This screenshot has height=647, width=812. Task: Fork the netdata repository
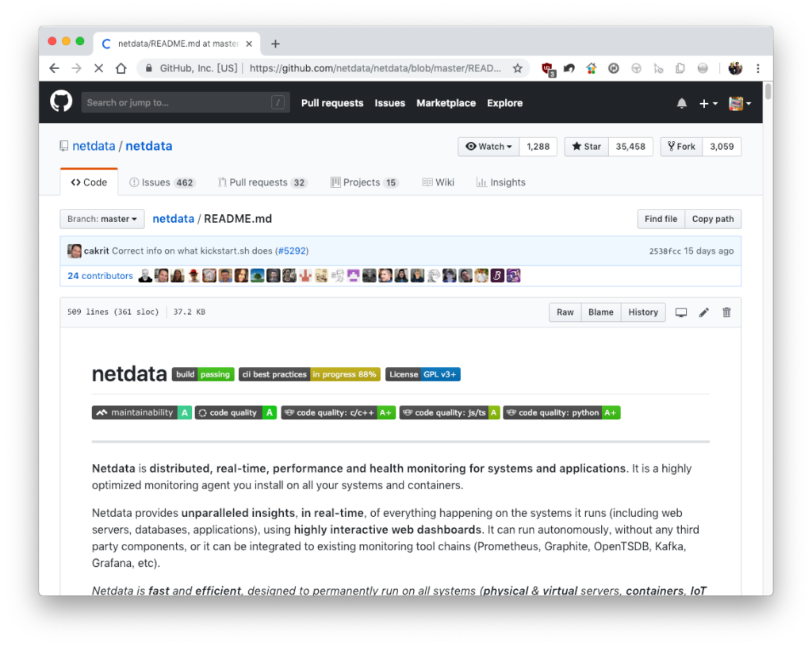pyautogui.click(x=681, y=147)
